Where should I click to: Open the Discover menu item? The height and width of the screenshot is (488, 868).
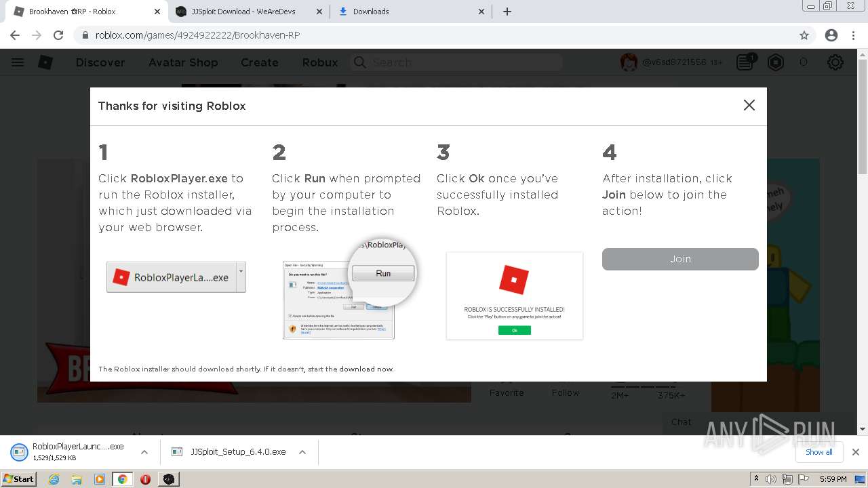pyautogui.click(x=100, y=62)
